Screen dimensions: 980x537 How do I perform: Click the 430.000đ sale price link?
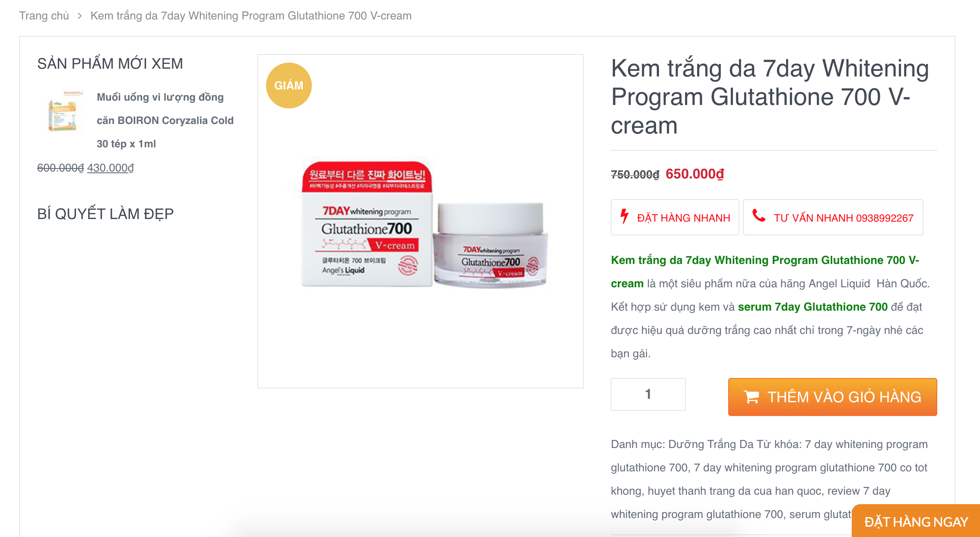111,168
